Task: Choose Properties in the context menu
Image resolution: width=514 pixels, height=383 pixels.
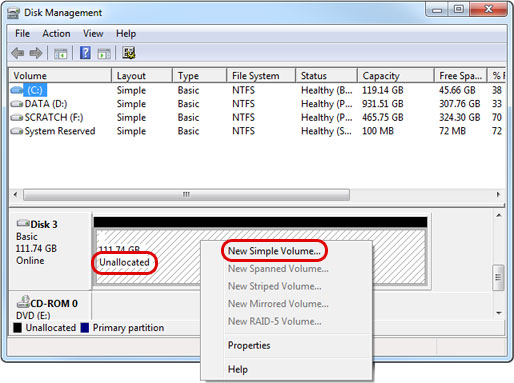Action: pos(249,345)
